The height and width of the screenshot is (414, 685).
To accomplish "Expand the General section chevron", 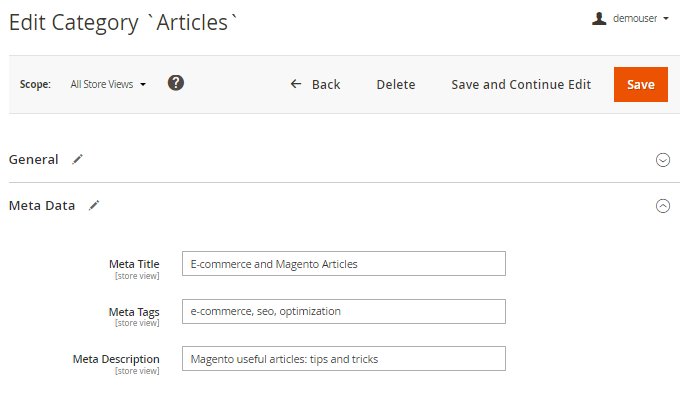I will tap(662, 160).
